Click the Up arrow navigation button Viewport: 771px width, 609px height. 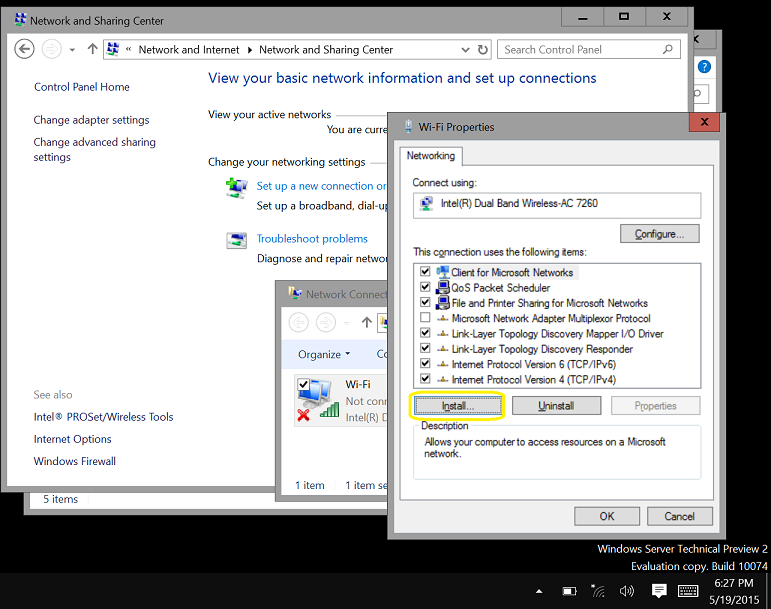point(93,49)
